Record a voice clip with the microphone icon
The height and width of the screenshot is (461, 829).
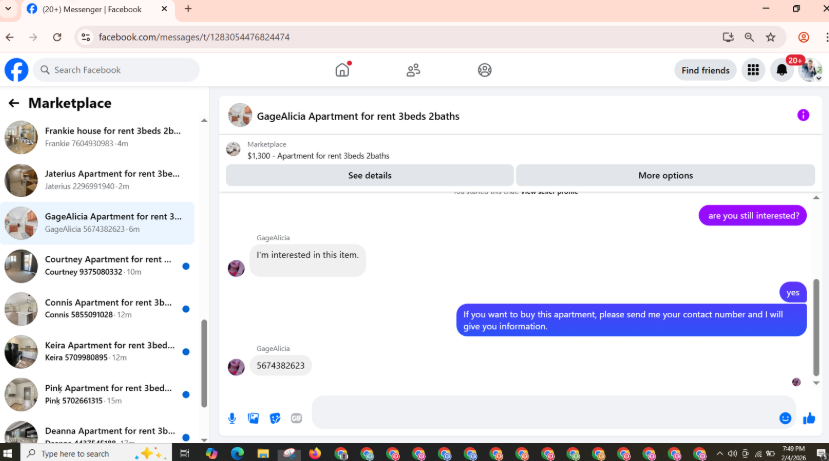(232, 419)
